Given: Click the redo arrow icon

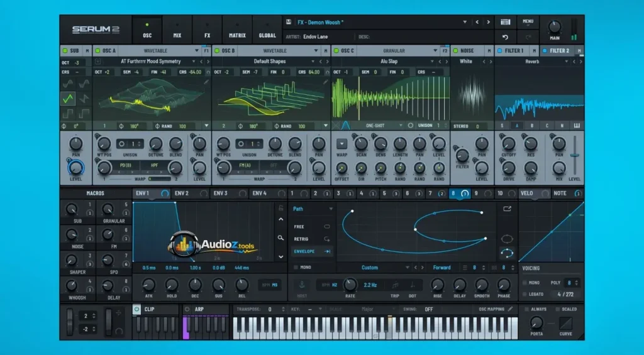Looking at the screenshot, I should (528, 37).
